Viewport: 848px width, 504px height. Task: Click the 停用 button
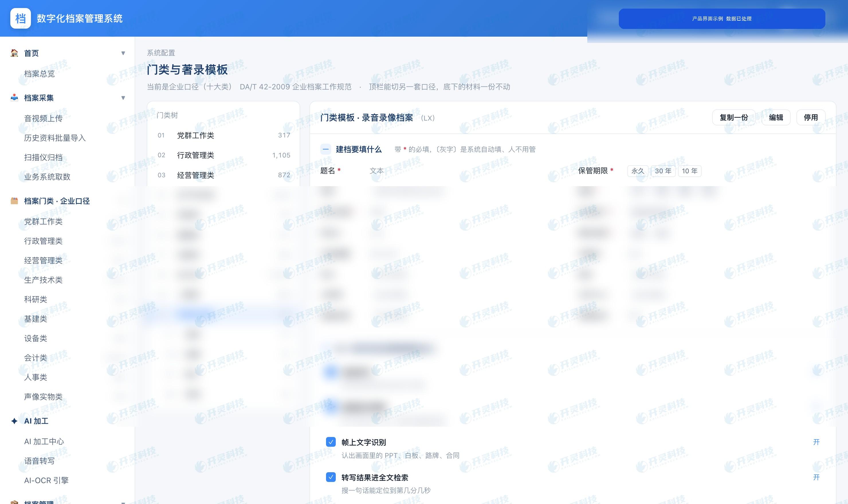pyautogui.click(x=811, y=117)
